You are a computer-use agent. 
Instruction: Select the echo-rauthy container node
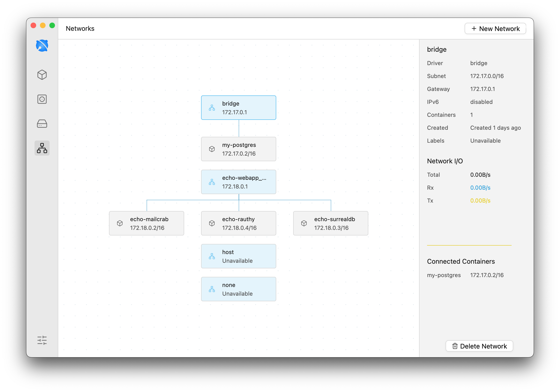[x=238, y=223]
